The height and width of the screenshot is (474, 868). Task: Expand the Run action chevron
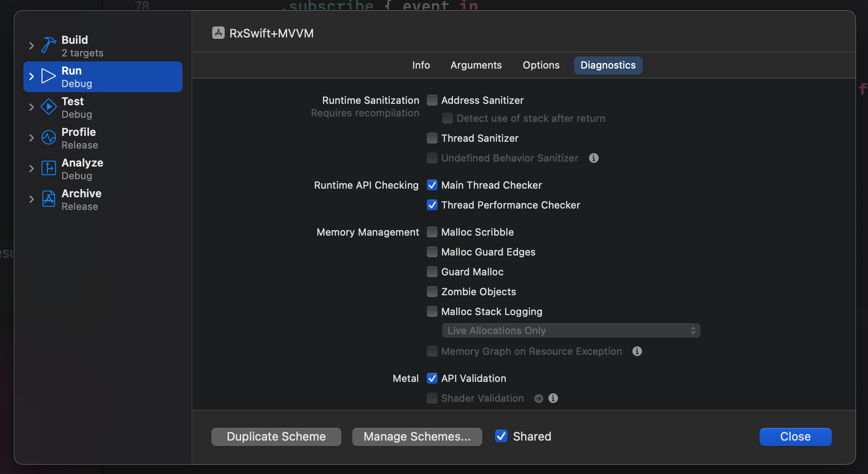pos(31,76)
